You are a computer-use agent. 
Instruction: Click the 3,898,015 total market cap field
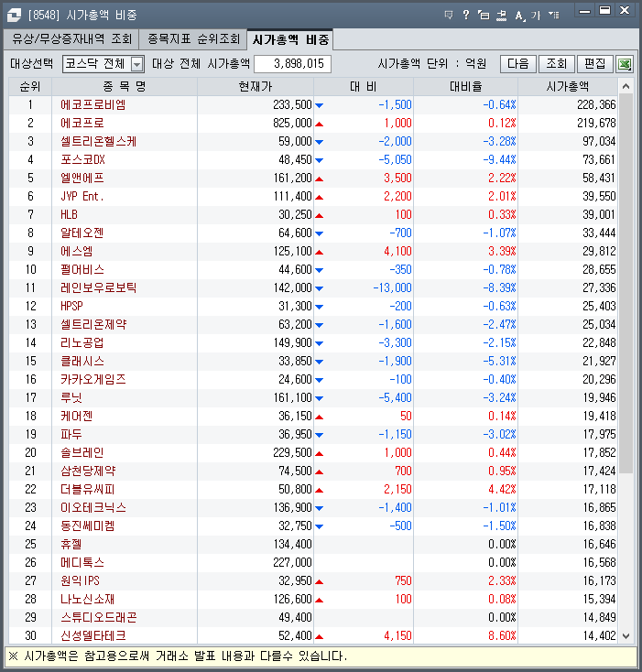292,64
